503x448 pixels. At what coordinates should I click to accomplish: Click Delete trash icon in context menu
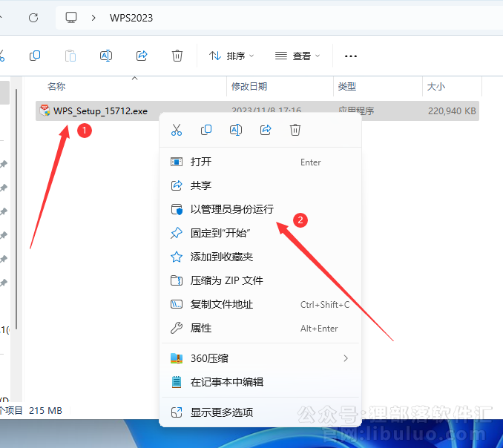pos(295,130)
